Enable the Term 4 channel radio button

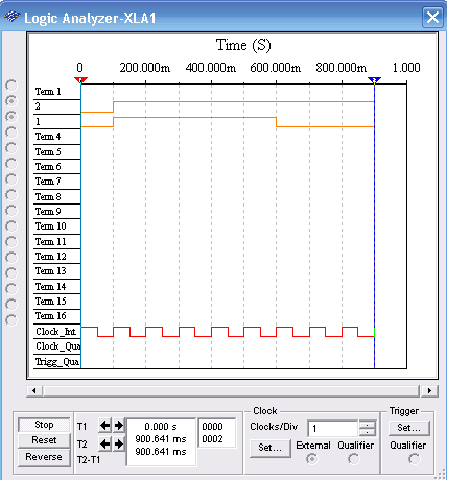[11, 132]
